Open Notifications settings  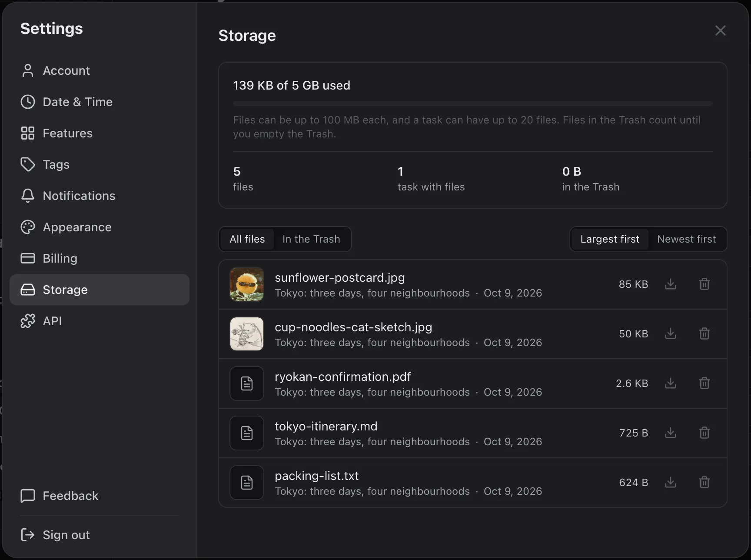[x=100, y=196]
